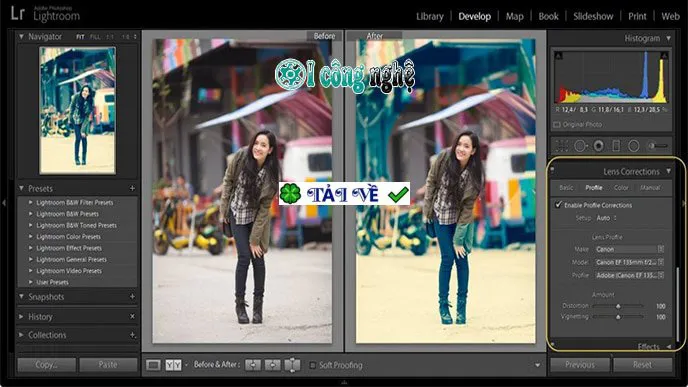688x387 pixels.
Task: Collapse left panel group with edge arrow
Action: coord(4,202)
